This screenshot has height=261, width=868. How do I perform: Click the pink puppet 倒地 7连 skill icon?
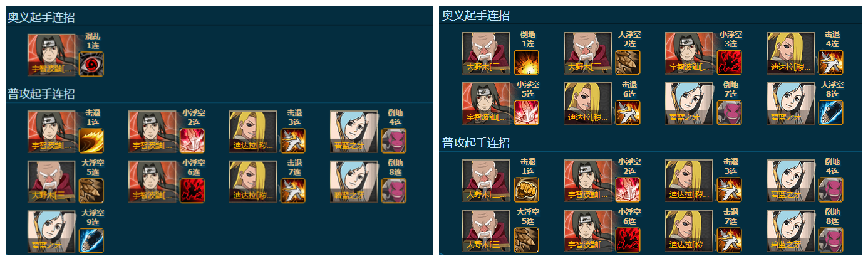point(730,112)
